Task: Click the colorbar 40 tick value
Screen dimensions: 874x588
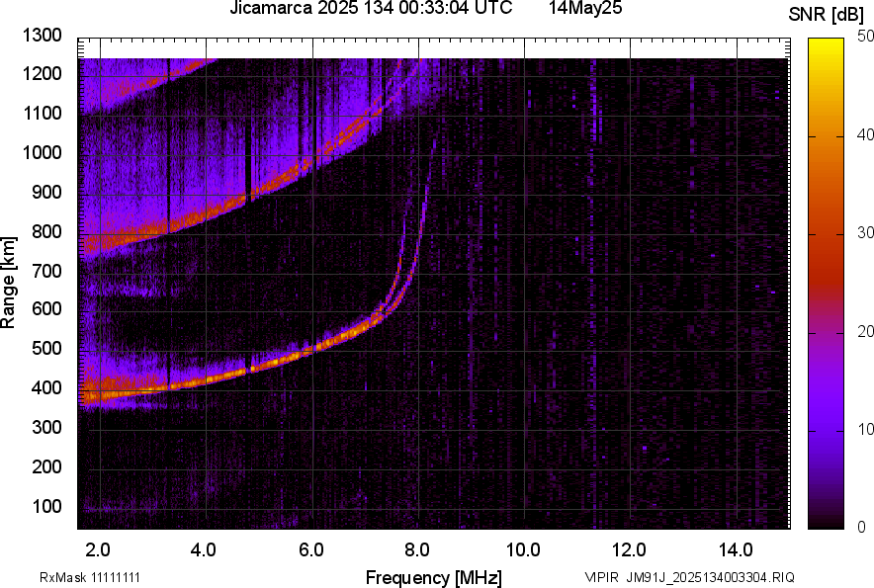Action: [866, 134]
